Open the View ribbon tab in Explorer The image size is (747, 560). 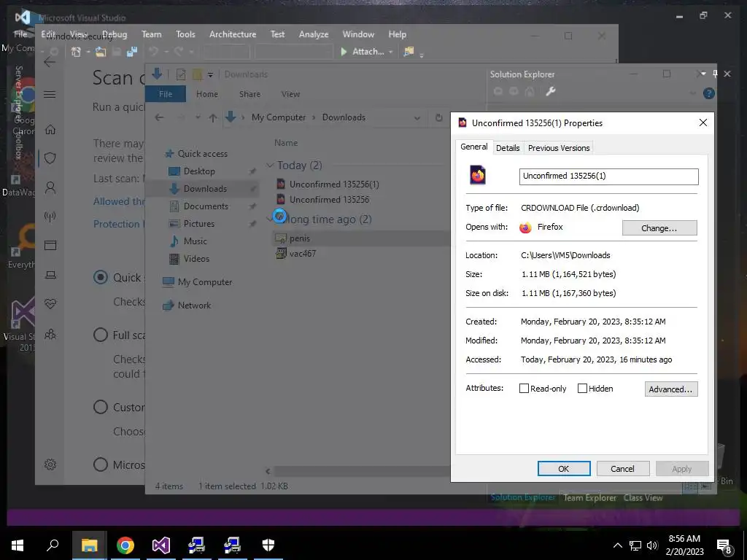(x=290, y=94)
